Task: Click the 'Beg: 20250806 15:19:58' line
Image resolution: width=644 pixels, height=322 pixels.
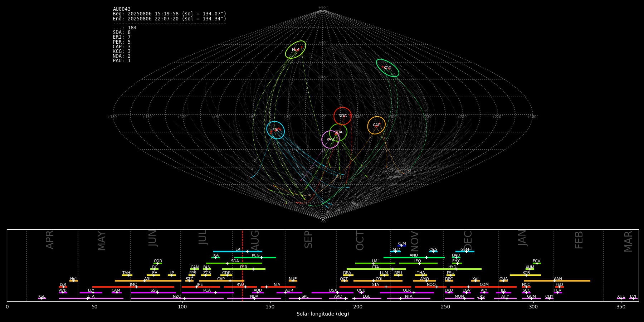Action: click(x=170, y=14)
